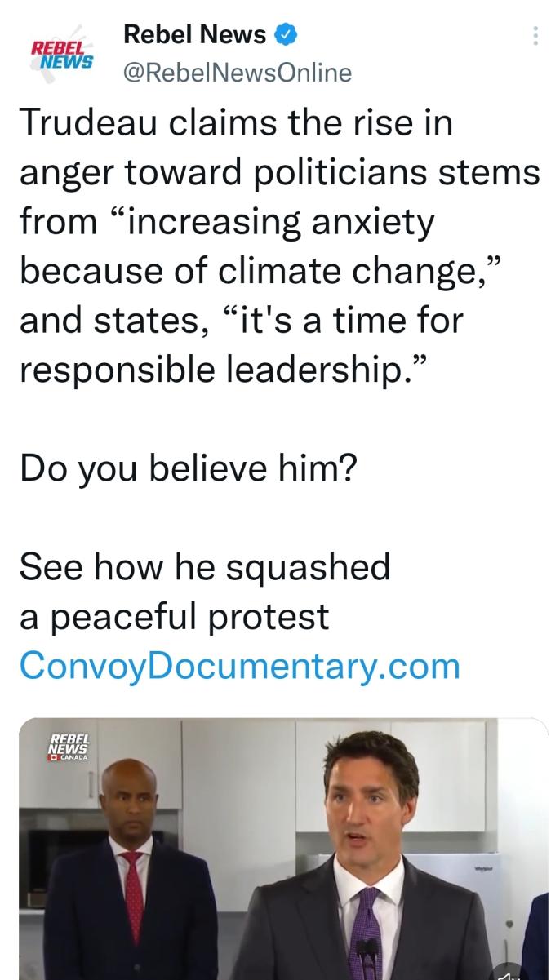This screenshot has width=551, height=980.
Task: Play the embedded press conference video
Action: click(x=283, y=849)
